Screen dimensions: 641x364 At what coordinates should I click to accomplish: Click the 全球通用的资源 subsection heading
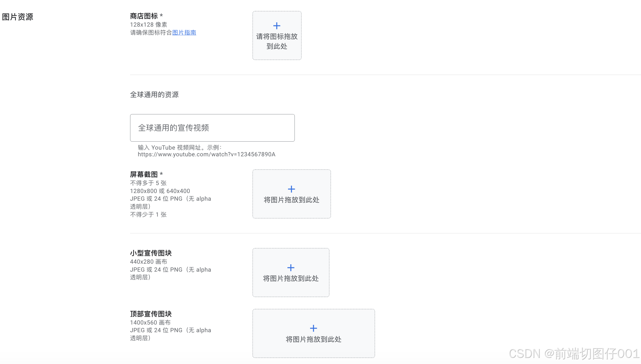(x=154, y=95)
